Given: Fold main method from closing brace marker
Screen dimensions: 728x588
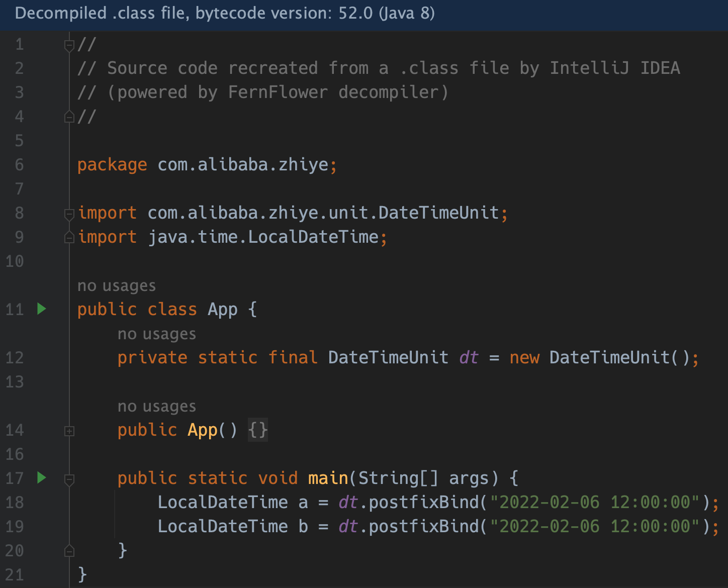Looking at the screenshot, I should point(69,551).
